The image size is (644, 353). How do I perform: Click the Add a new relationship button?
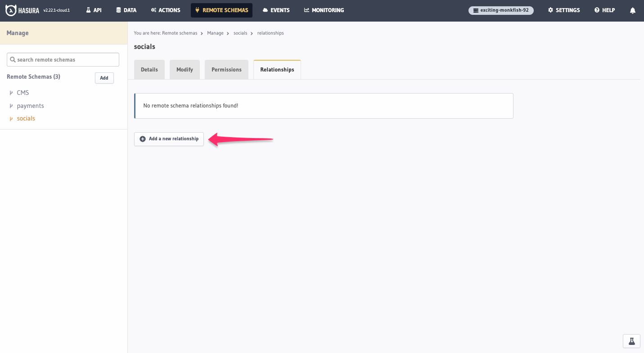click(169, 139)
